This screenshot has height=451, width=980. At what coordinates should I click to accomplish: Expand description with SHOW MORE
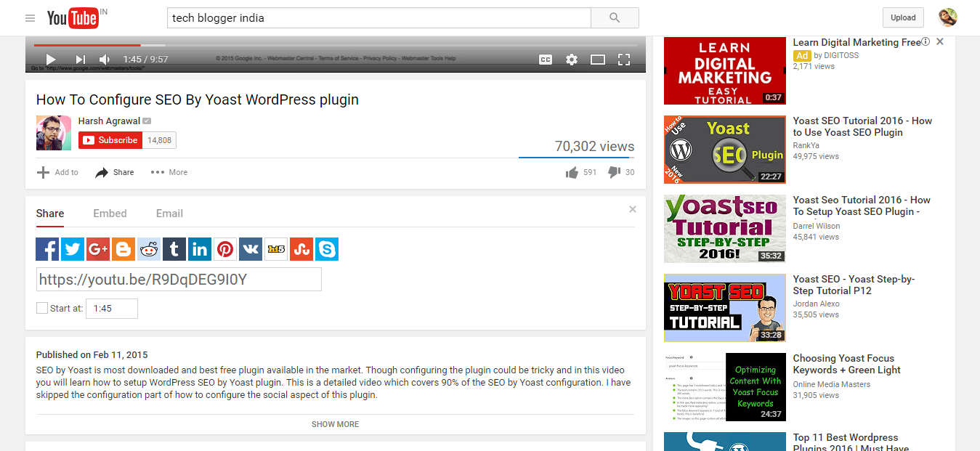click(x=336, y=424)
